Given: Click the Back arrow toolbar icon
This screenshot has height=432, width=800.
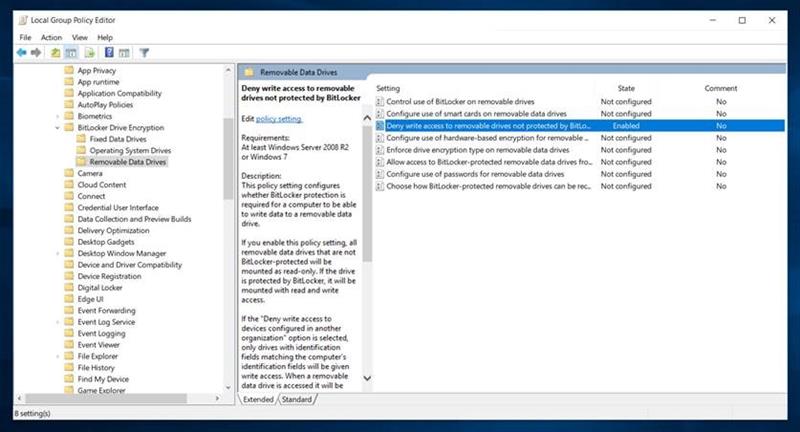Looking at the screenshot, I should pyautogui.click(x=21, y=53).
